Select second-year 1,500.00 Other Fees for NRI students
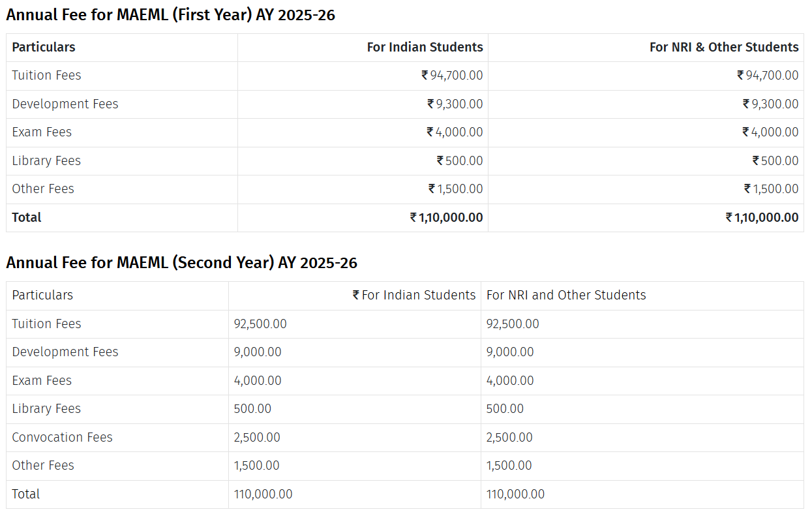 tap(509, 465)
